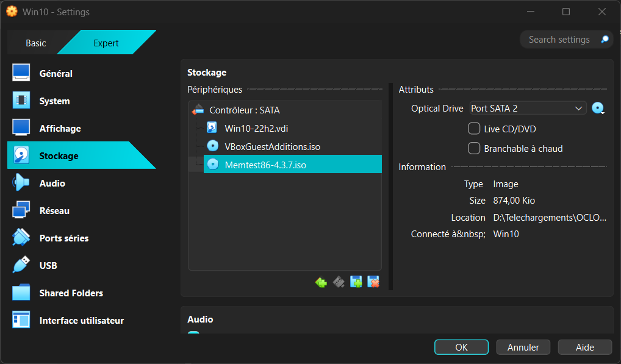The image size is (621, 364).
Task: Click the add controller icon
Action: [x=321, y=282]
